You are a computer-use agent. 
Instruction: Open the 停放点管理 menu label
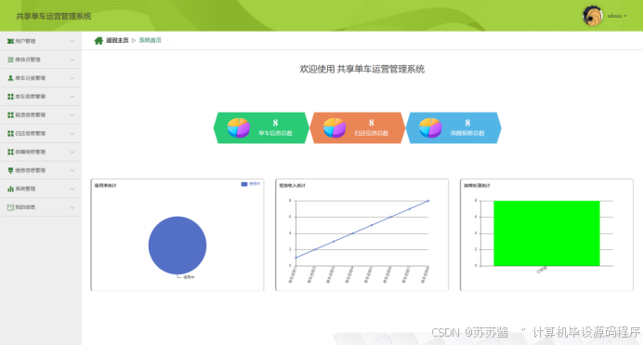coord(28,60)
